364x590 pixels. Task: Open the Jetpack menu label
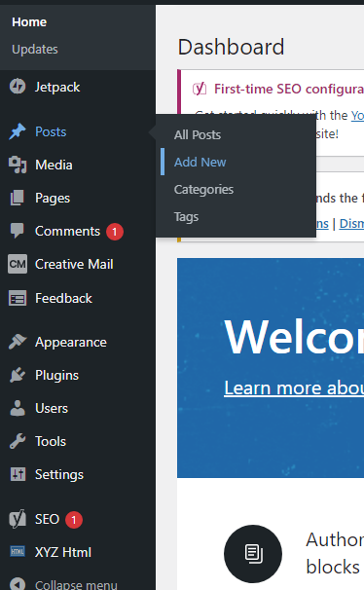click(57, 87)
